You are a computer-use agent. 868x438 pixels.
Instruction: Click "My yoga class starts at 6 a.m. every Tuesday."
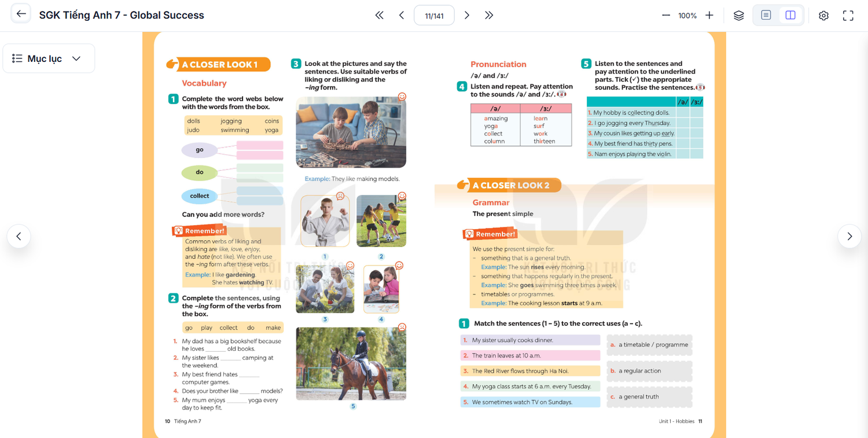coord(531,387)
